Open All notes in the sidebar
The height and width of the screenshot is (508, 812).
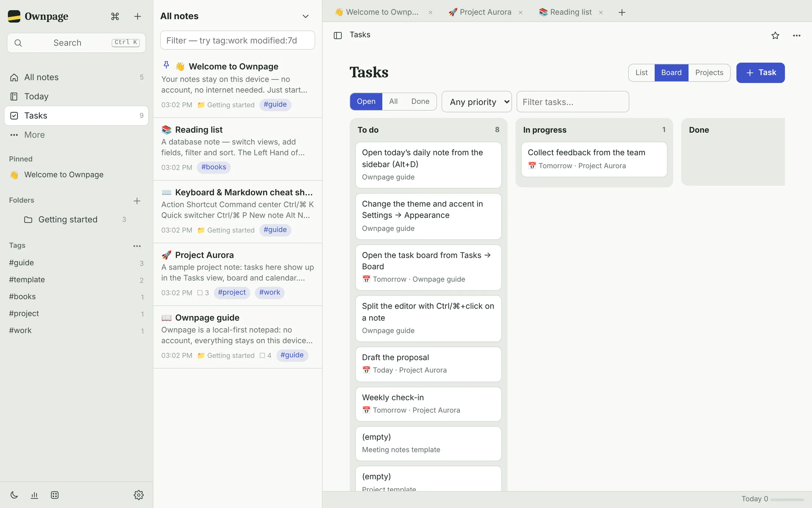pyautogui.click(x=76, y=77)
